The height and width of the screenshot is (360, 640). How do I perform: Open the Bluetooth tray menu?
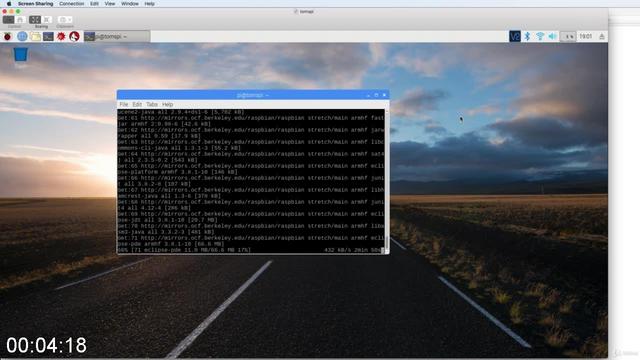click(527, 36)
